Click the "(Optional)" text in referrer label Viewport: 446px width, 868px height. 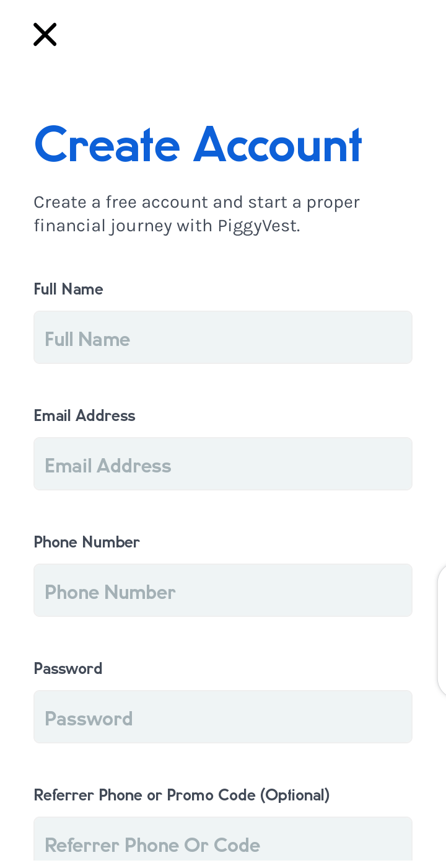coord(295,795)
